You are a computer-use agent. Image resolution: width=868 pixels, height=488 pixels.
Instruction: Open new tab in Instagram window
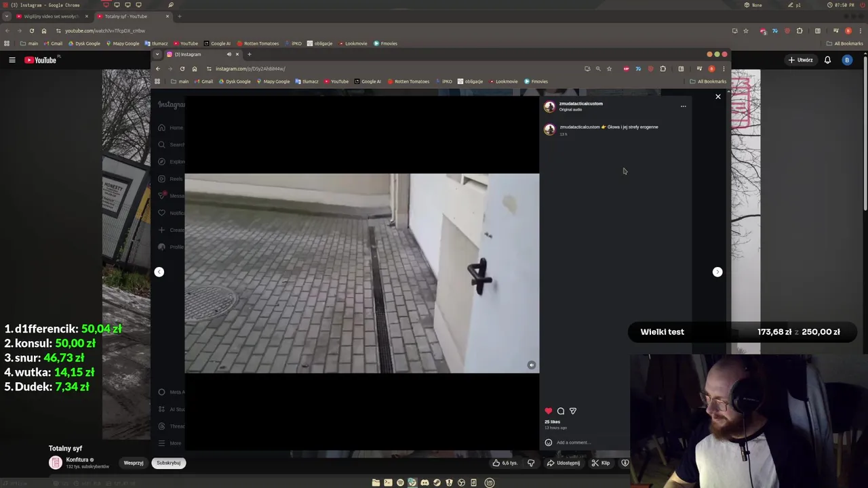249,54
